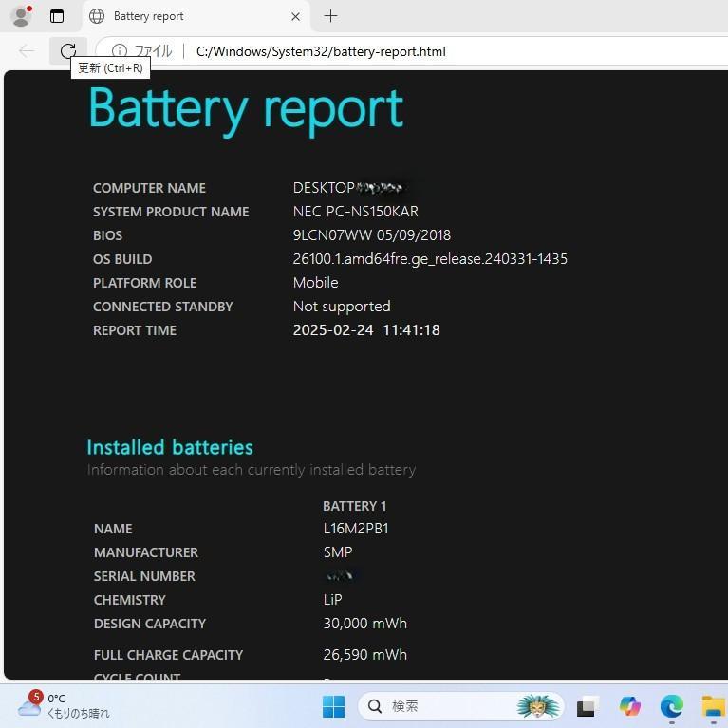Click the BATTERY 1 column header
The image size is (728, 728).
tap(354, 506)
